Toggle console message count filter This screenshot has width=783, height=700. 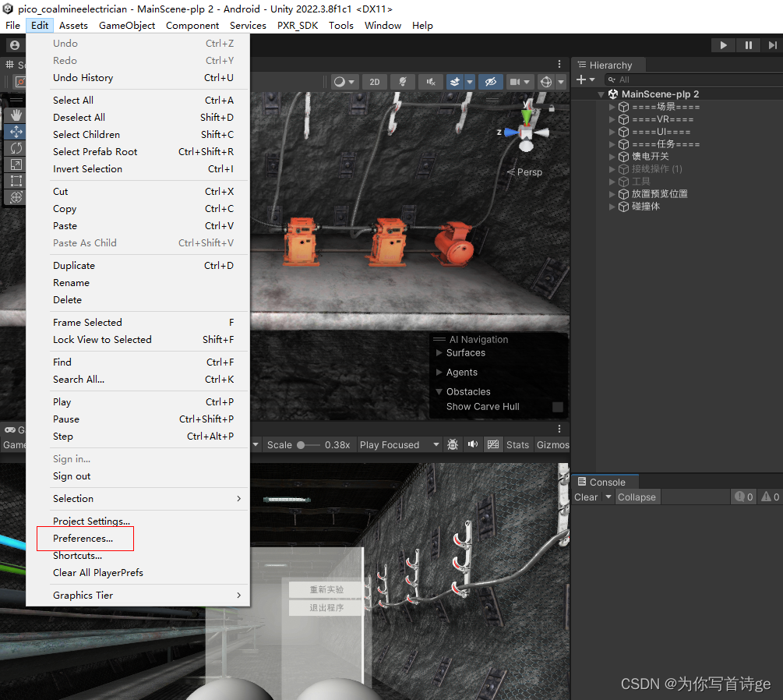click(744, 497)
